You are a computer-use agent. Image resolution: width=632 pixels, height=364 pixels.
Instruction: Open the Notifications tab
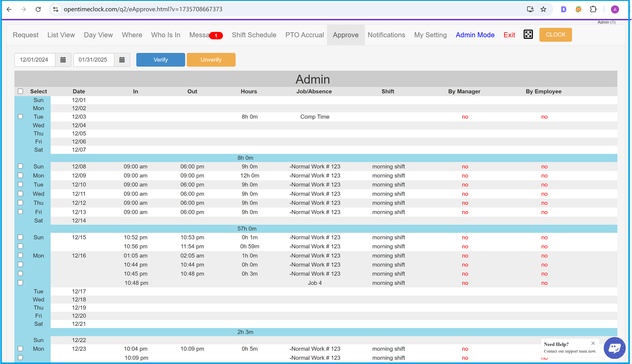[386, 35]
